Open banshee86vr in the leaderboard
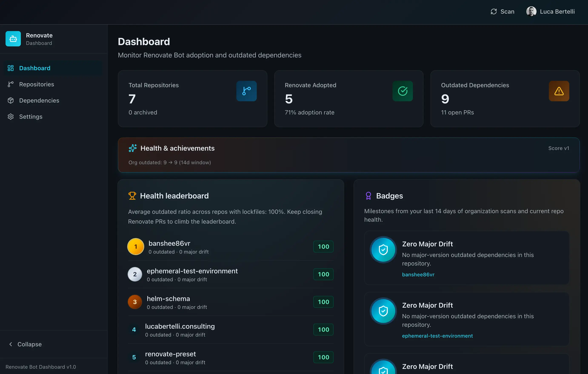The width and height of the screenshot is (588, 374). click(169, 243)
